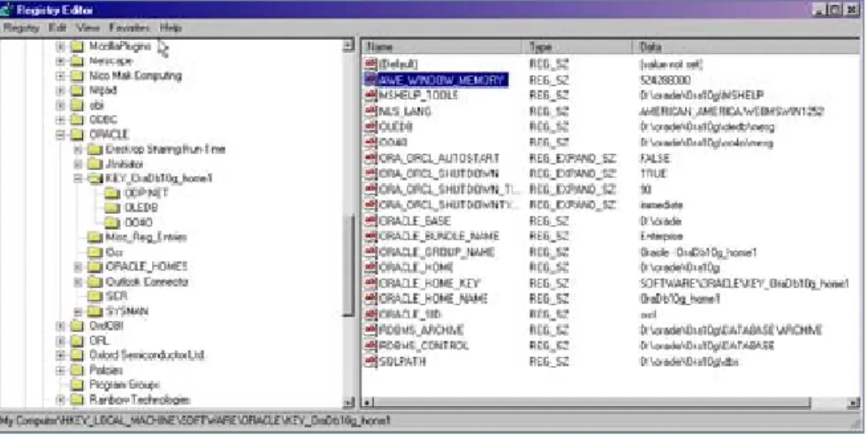Click the MSHELP_TOOLS string icon

[370, 95]
